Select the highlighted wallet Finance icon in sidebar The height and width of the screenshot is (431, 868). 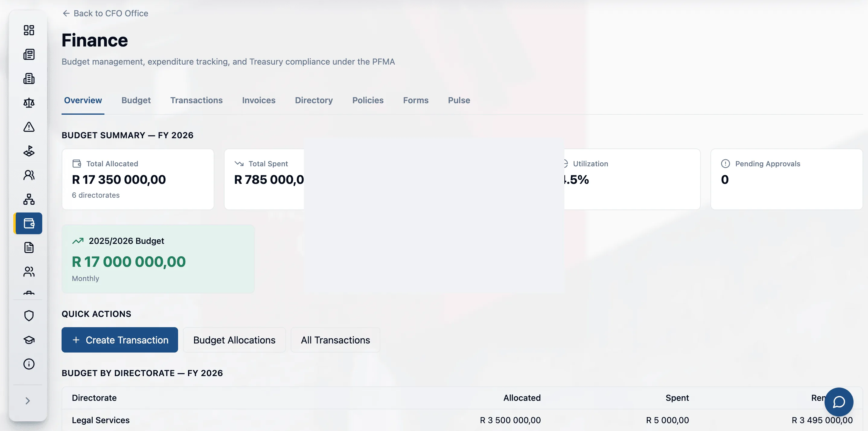click(28, 223)
